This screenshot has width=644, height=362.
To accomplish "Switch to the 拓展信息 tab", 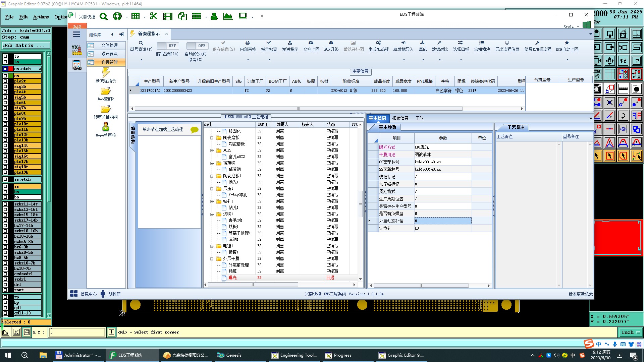I will pyautogui.click(x=400, y=118).
